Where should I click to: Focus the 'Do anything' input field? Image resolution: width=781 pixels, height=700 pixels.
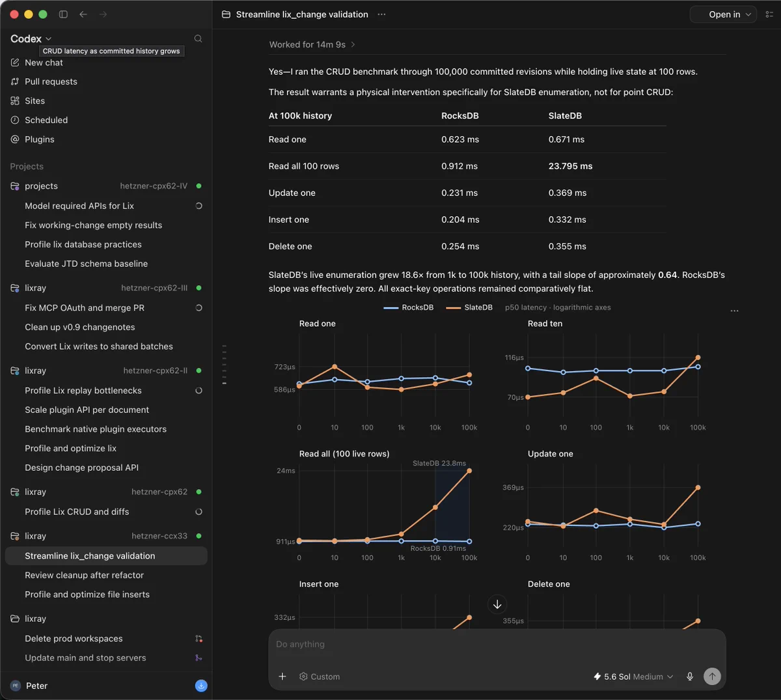[x=497, y=644]
